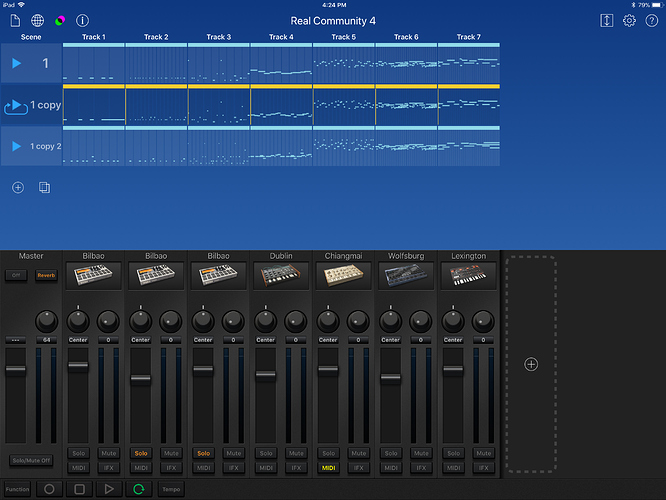Click the Record circle button

click(49, 489)
